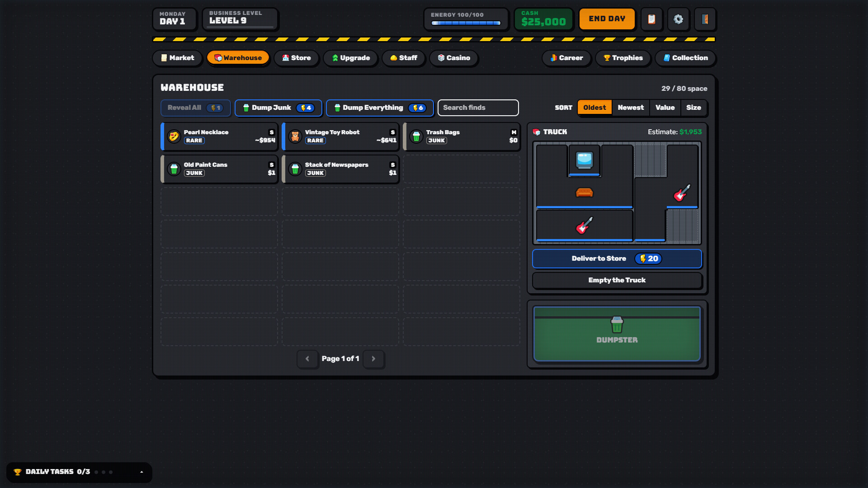
Task: Open the clipboard notes icon
Action: pyautogui.click(x=651, y=19)
